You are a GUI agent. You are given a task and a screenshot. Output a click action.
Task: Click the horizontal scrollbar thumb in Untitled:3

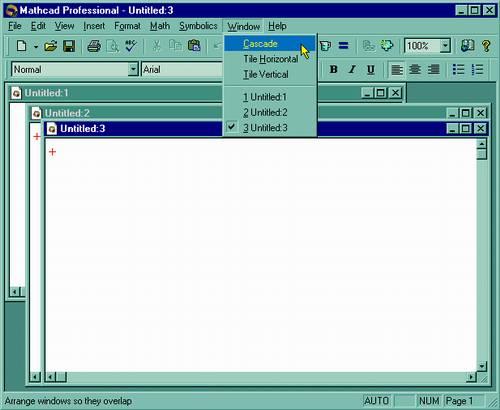pos(61,377)
